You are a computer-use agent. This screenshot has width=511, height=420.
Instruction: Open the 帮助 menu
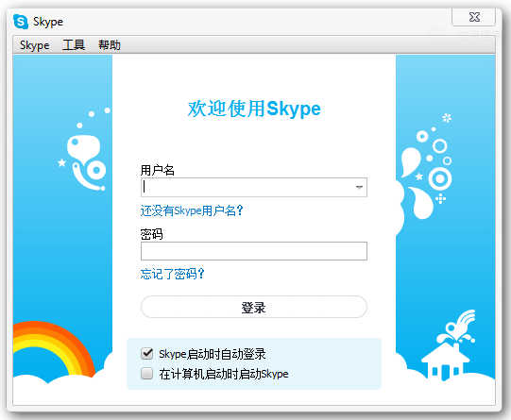coord(110,45)
